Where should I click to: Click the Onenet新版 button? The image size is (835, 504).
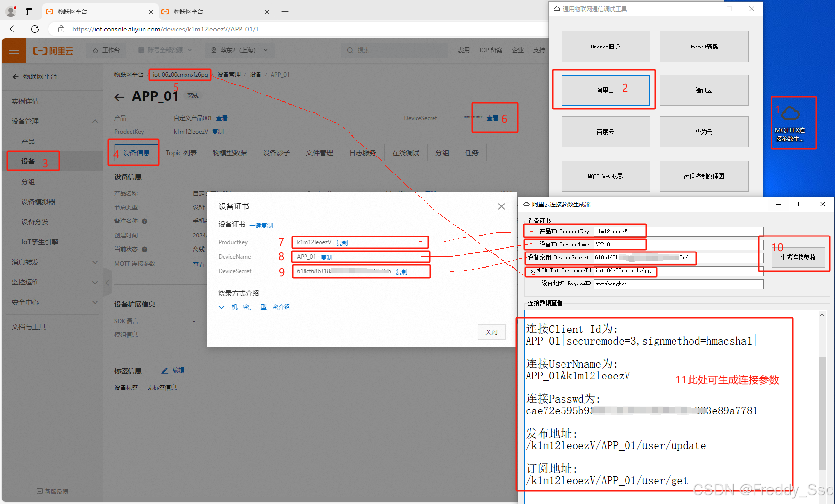click(x=704, y=47)
